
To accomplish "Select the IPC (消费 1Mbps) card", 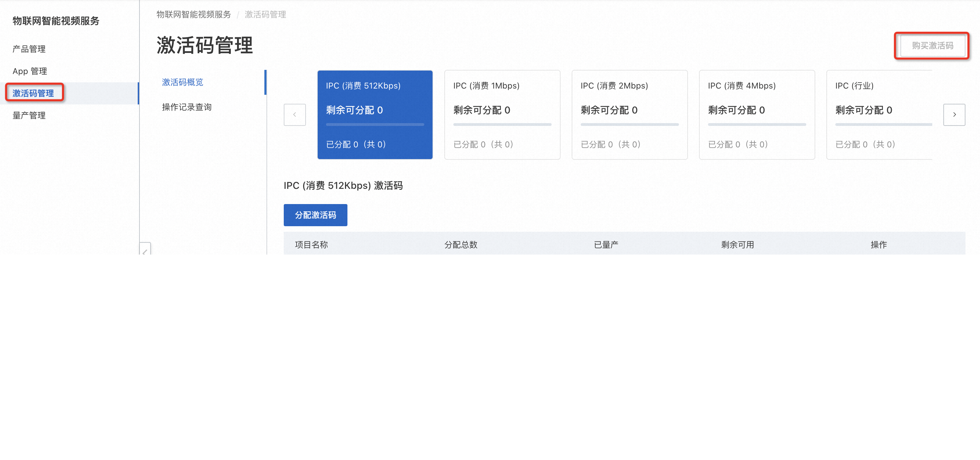I will 502,114.
